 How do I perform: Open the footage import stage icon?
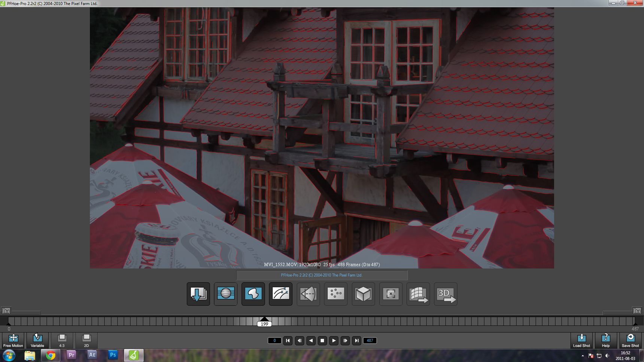pyautogui.click(x=198, y=294)
